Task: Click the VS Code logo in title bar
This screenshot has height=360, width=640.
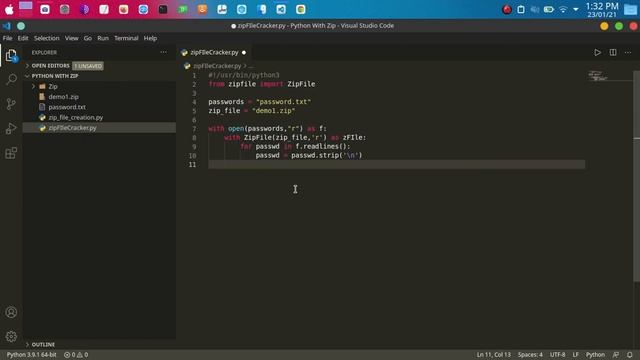Action: [x=7, y=26]
